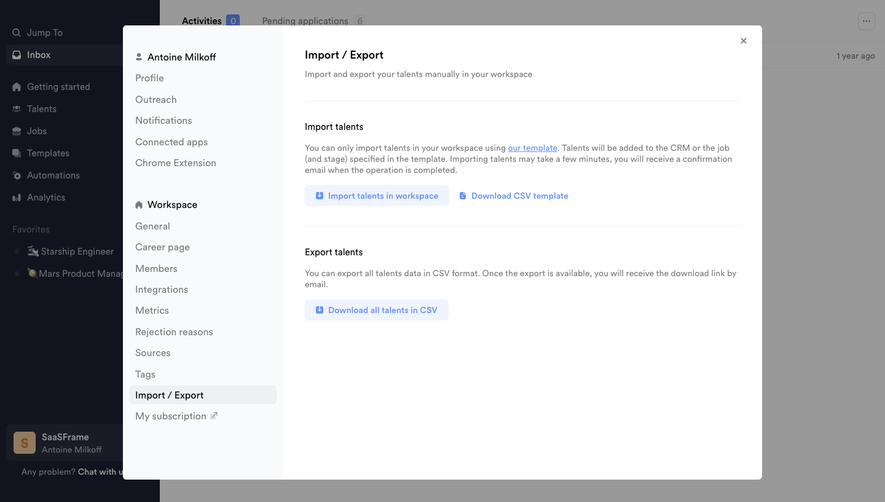The width and height of the screenshot is (885, 502).
Task: Open the Outreach settings section
Action: click(x=156, y=99)
